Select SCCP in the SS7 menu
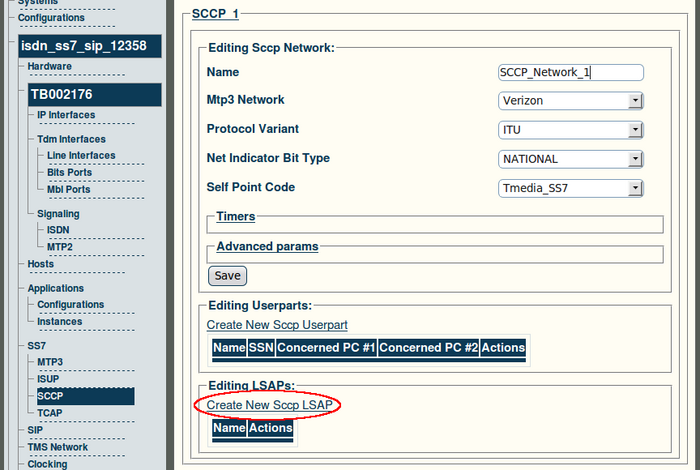Viewport: 700px width, 470px height. click(51, 396)
